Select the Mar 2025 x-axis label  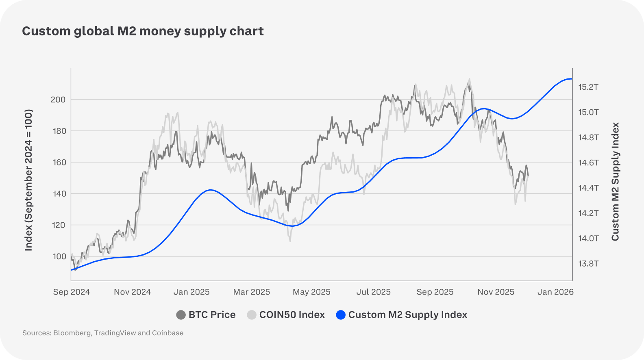click(x=251, y=292)
